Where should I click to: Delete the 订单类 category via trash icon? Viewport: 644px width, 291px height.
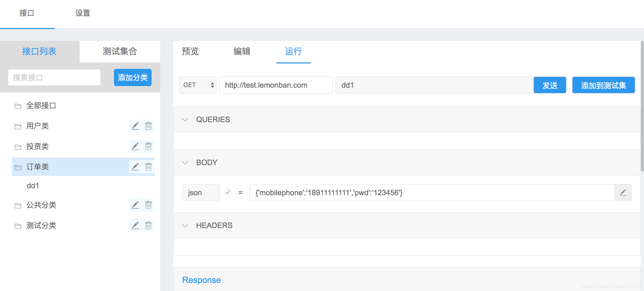click(148, 167)
